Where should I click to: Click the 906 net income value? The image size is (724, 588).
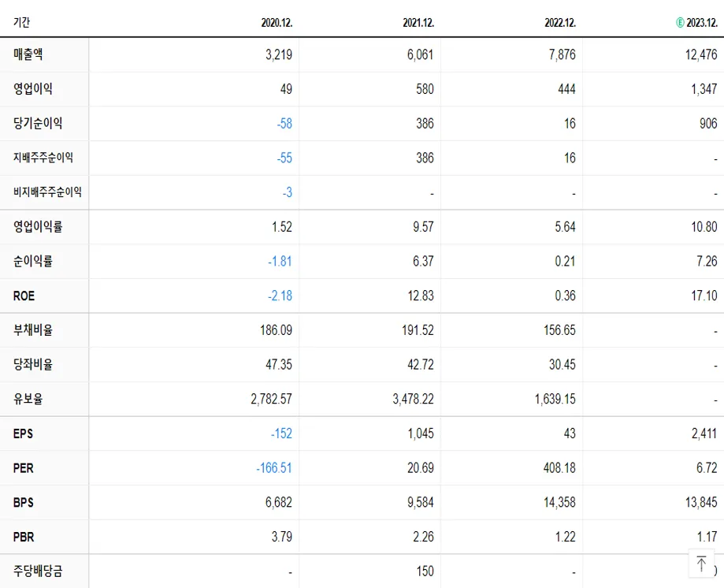point(708,124)
